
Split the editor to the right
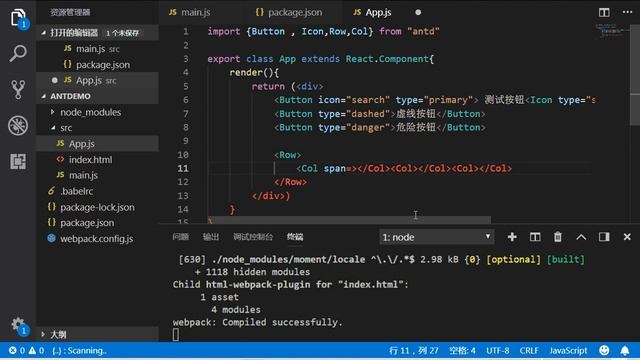coord(604,12)
